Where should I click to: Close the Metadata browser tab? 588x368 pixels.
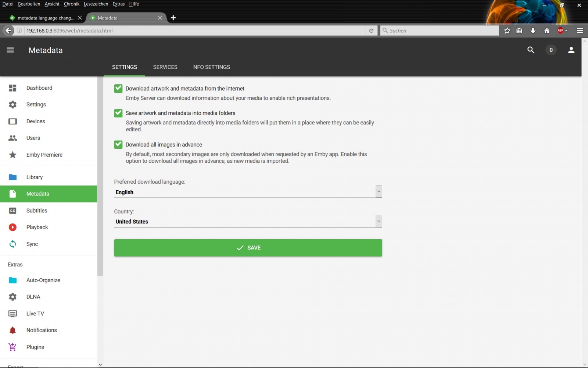[x=160, y=18]
